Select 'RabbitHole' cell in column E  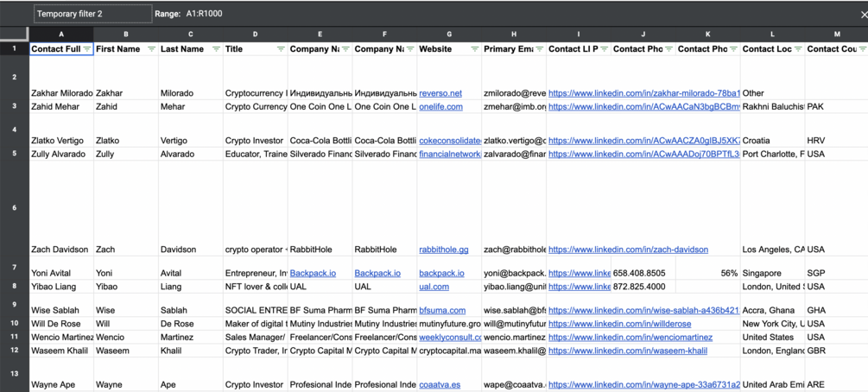(320, 208)
